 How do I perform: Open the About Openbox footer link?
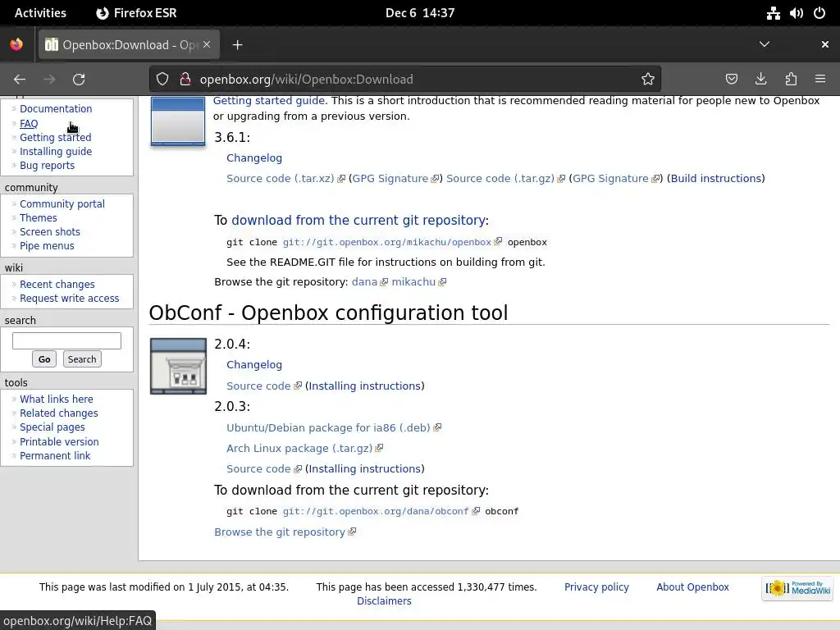pyautogui.click(x=692, y=587)
